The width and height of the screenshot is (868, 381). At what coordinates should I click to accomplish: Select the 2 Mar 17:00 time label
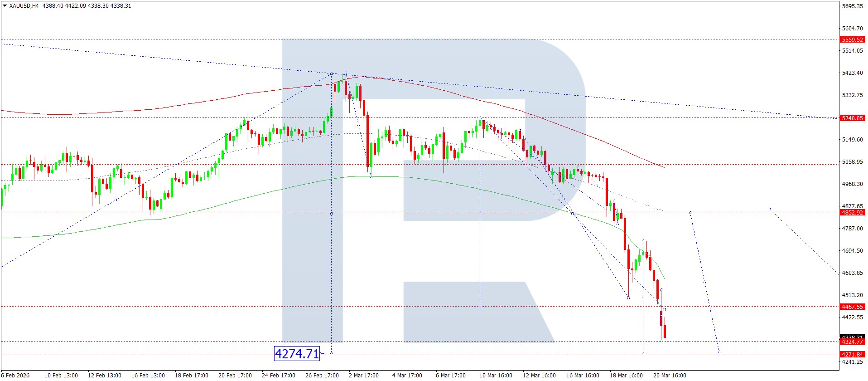click(x=363, y=375)
